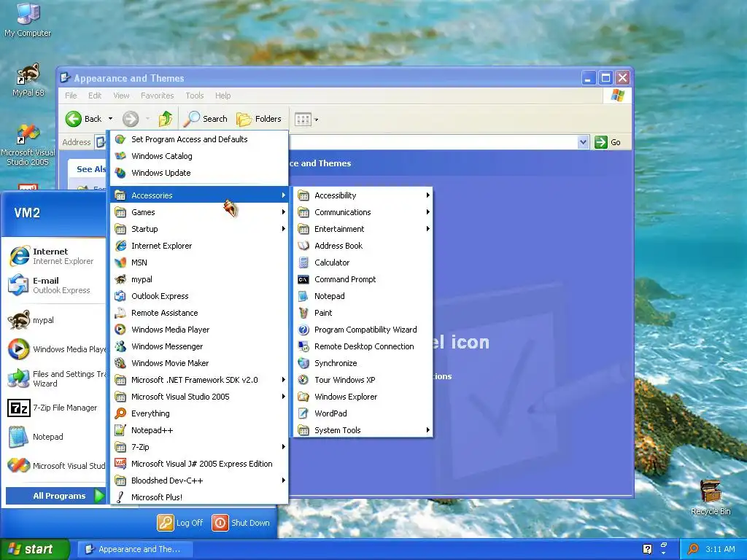Click the Log Off button
The image size is (747, 560).
click(x=181, y=522)
